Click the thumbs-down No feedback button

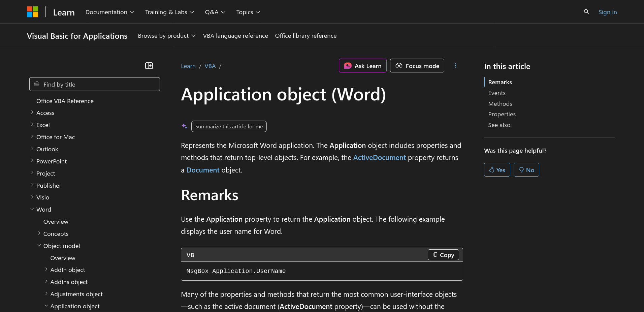(x=526, y=170)
